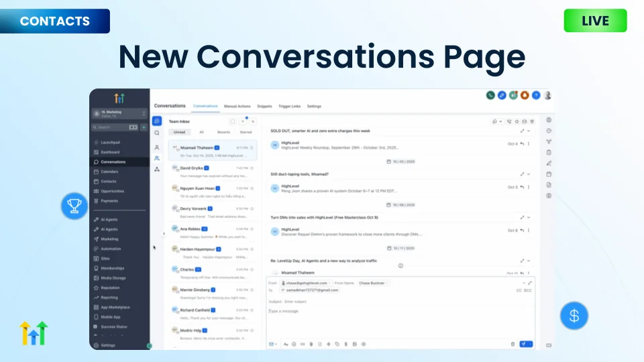Open the From email address dropdown

click(x=306, y=283)
